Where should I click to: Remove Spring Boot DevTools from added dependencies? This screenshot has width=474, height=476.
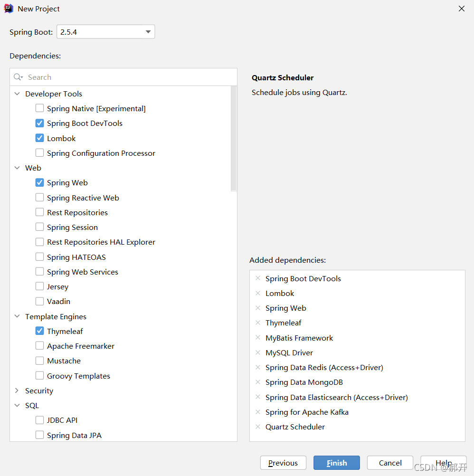tap(258, 278)
